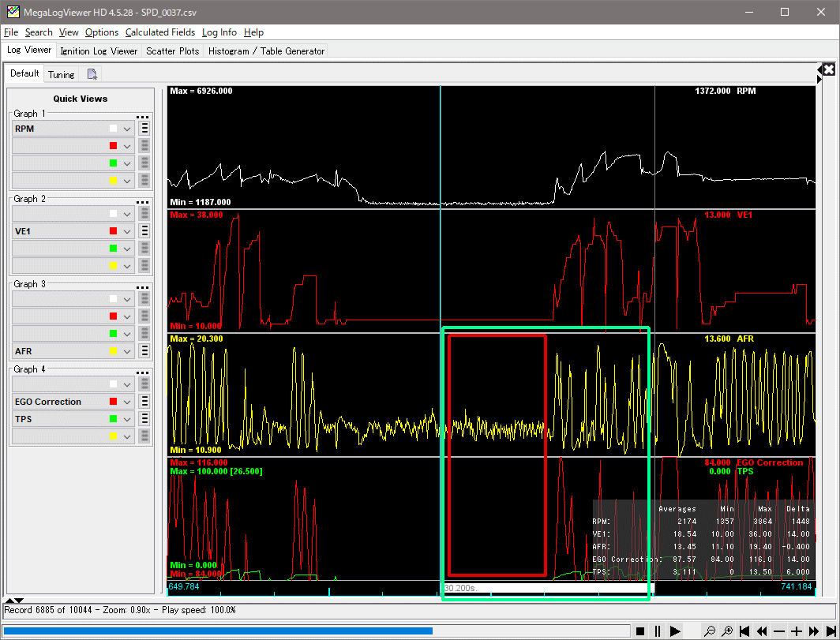Click the new quick view tab icon

[x=92, y=74]
